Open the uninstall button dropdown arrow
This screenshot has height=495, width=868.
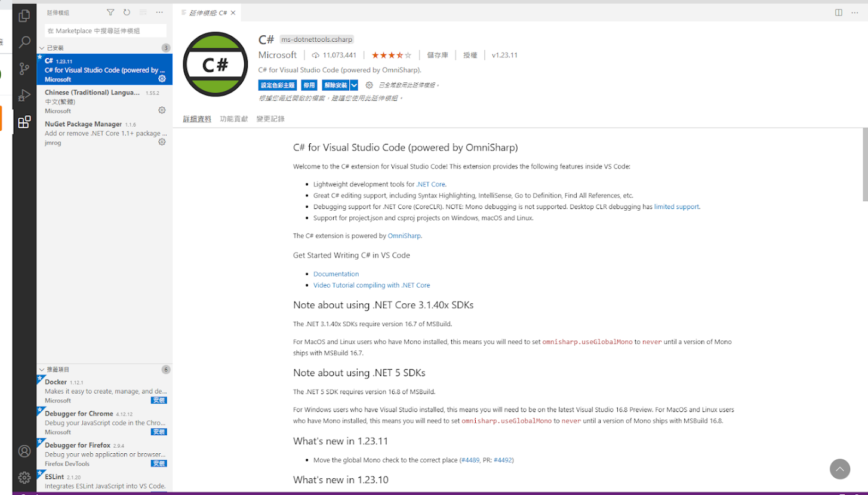coord(354,85)
